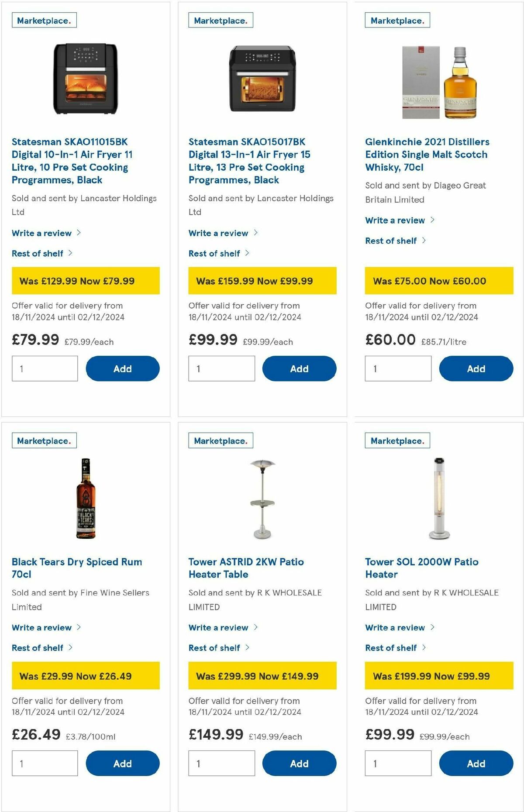Add the Glenkinchie Distillers Edition whisky to basket
This screenshot has height=812, width=524.
(476, 368)
